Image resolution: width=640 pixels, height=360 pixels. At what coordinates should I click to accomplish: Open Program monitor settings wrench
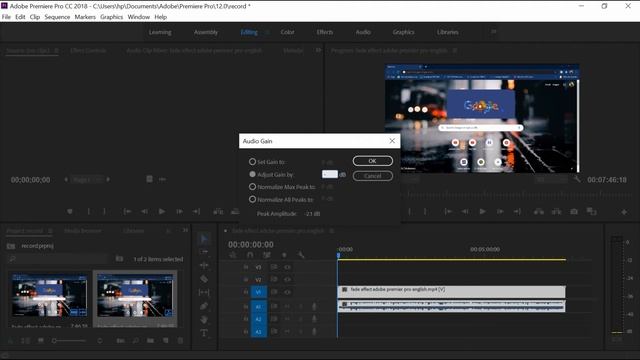point(577,179)
